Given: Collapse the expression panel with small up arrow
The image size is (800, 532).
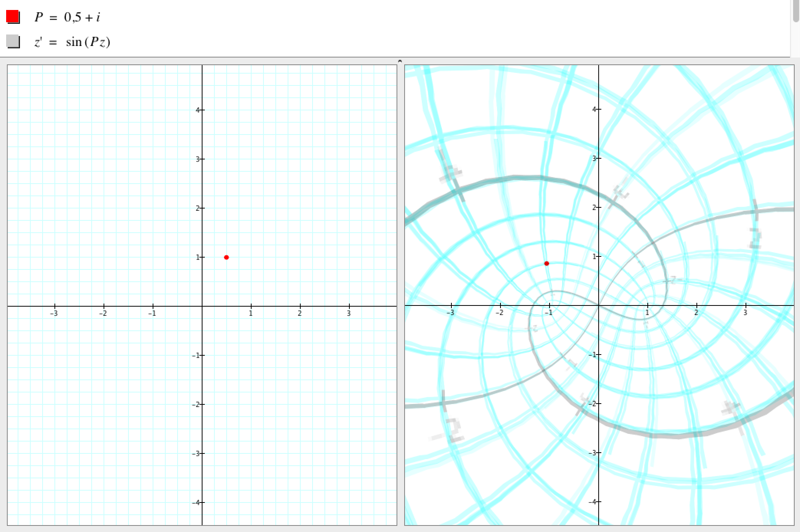Looking at the screenshot, I should tap(400, 61).
